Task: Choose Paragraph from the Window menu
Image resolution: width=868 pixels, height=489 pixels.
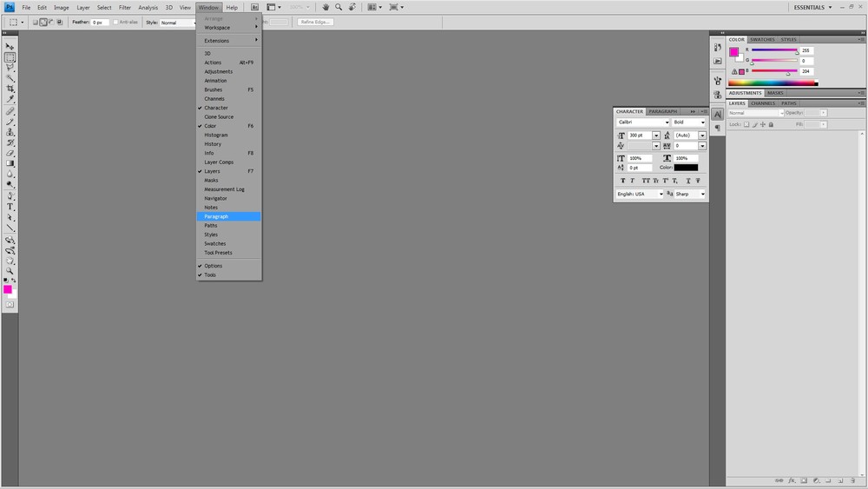Action: (228, 216)
